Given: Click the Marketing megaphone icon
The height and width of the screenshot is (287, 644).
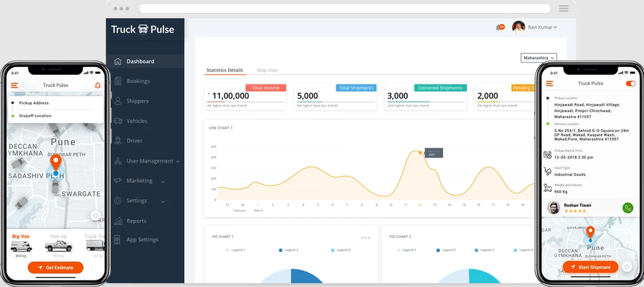Looking at the screenshot, I should 118,181.
